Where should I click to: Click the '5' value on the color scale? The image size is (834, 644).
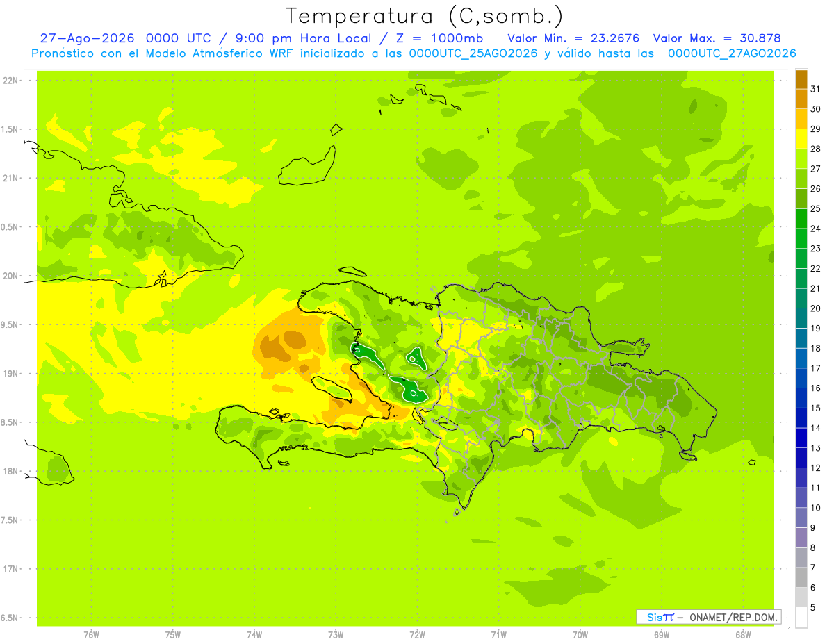pyautogui.click(x=813, y=608)
